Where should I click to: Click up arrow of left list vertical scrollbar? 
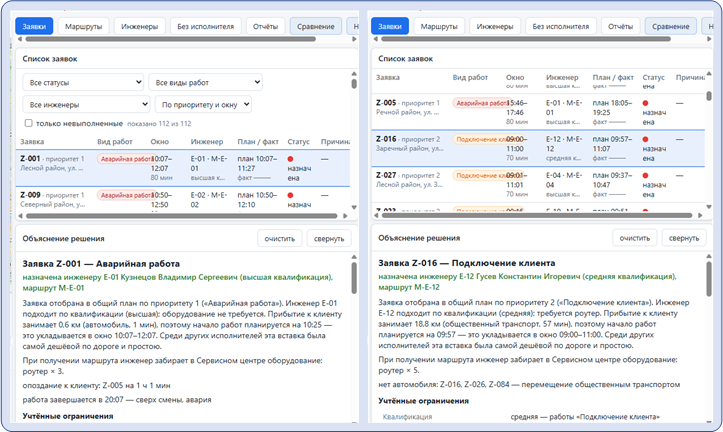[354, 74]
